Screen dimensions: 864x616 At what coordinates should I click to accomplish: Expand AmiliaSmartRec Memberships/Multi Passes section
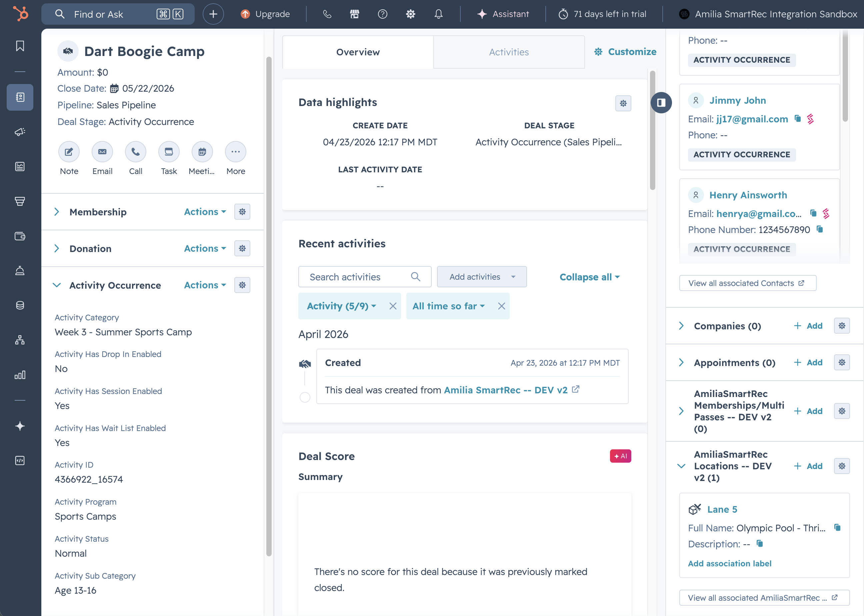tap(682, 411)
